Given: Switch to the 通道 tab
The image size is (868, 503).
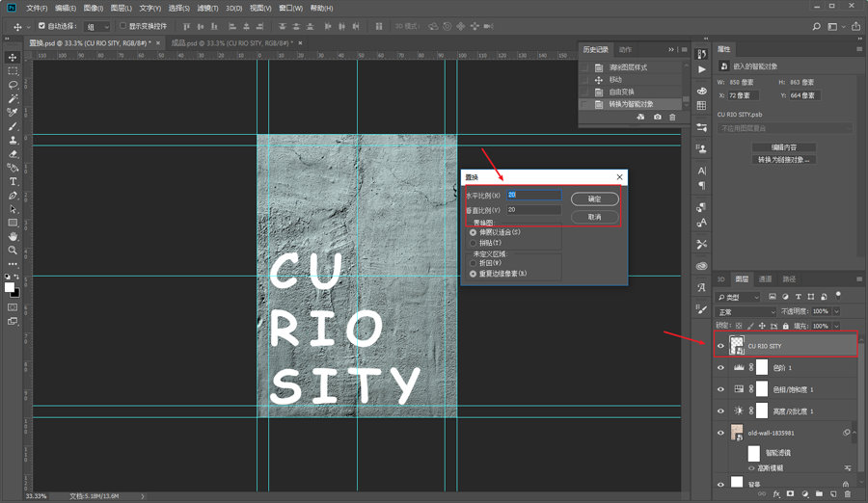Looking at the screenshot, I should pyautogui.click(x=765, y=279).
